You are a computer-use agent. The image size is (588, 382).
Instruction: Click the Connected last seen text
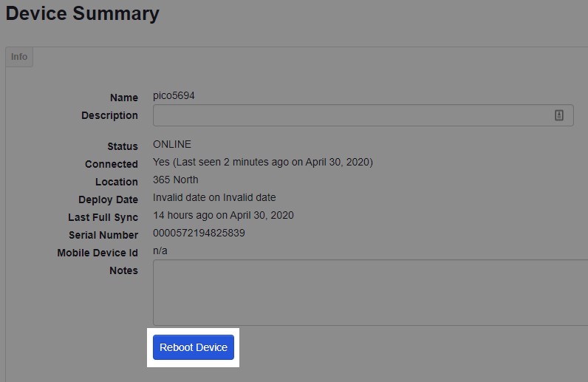[x=263, y=162]
